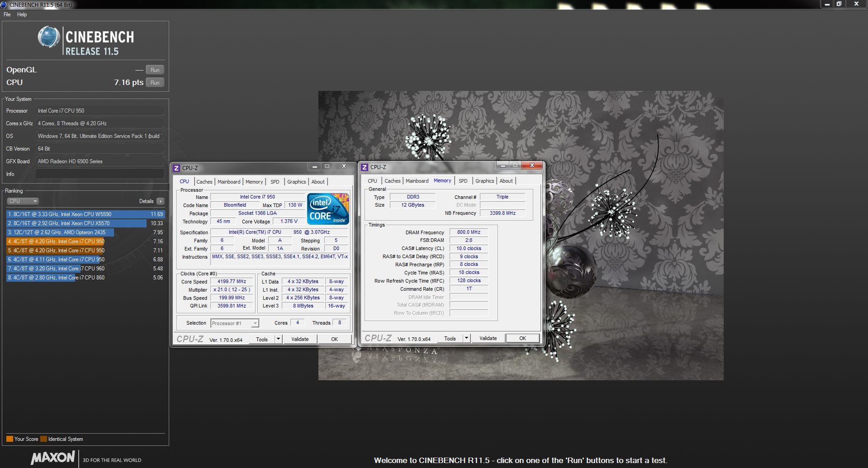This screenshot has width=868, height=468.
Task: Click the Your Score orange legend swatch
Action: [9, 439]
